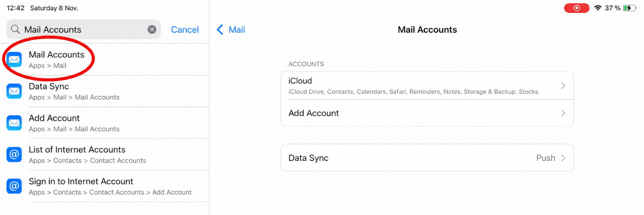This screenshot has width=644, height=215.
Task: Open List of Internet Accounts result
Action: pos(105,154)
